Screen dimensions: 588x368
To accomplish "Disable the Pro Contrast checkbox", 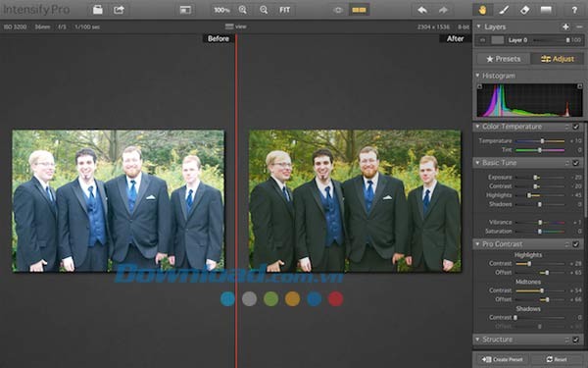I will point(576,244).
